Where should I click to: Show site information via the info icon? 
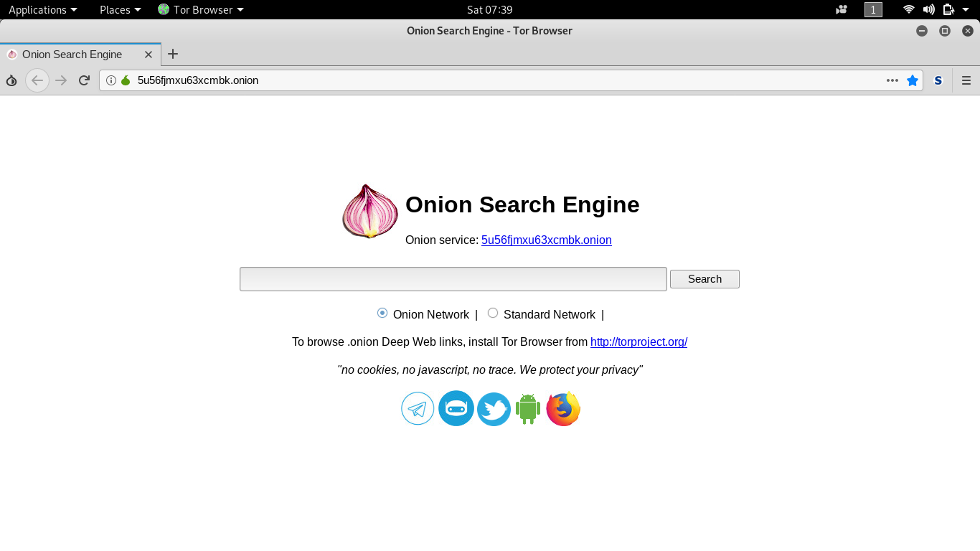[x=111, y=80]
